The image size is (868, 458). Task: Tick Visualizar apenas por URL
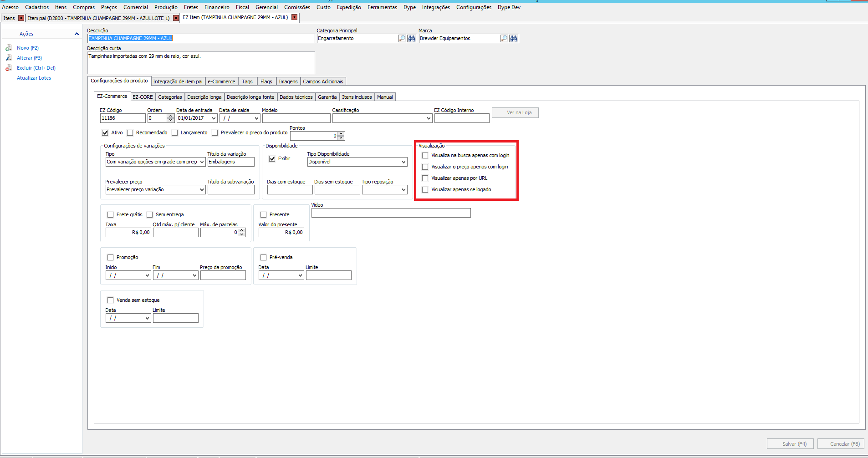point(425,178)
